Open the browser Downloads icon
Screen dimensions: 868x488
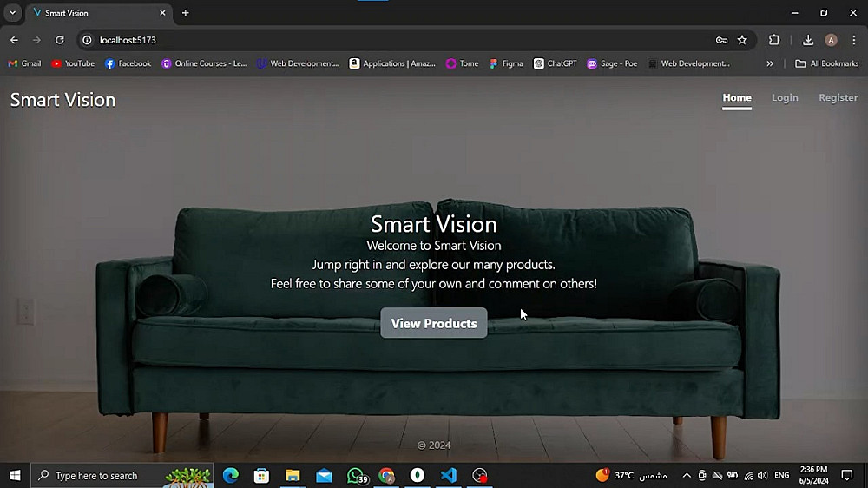[x=807, y=40]
